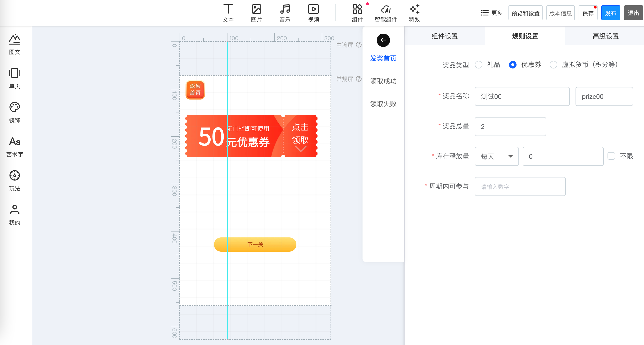Switch to the 组件设置 tab

click(444, 36)
